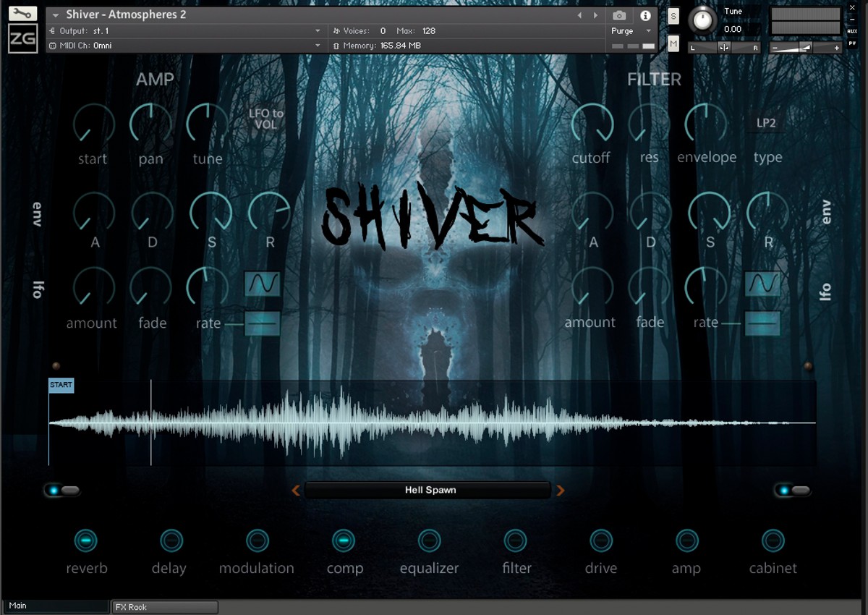Go to previous preset before Hell Spawn

295,491
